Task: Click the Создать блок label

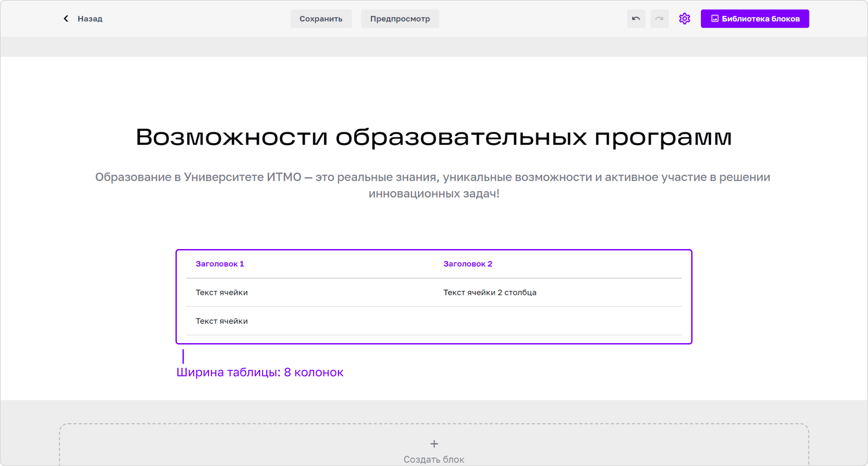Action: [434, 459]
